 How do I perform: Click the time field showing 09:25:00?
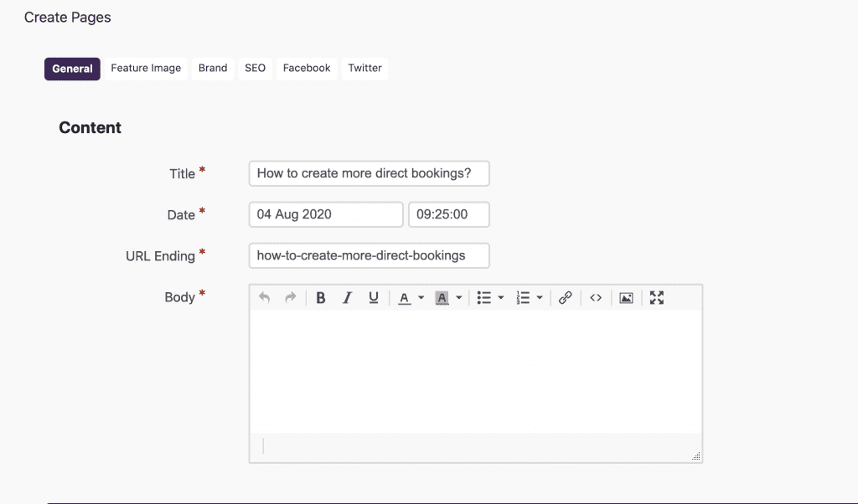[449, 214]
